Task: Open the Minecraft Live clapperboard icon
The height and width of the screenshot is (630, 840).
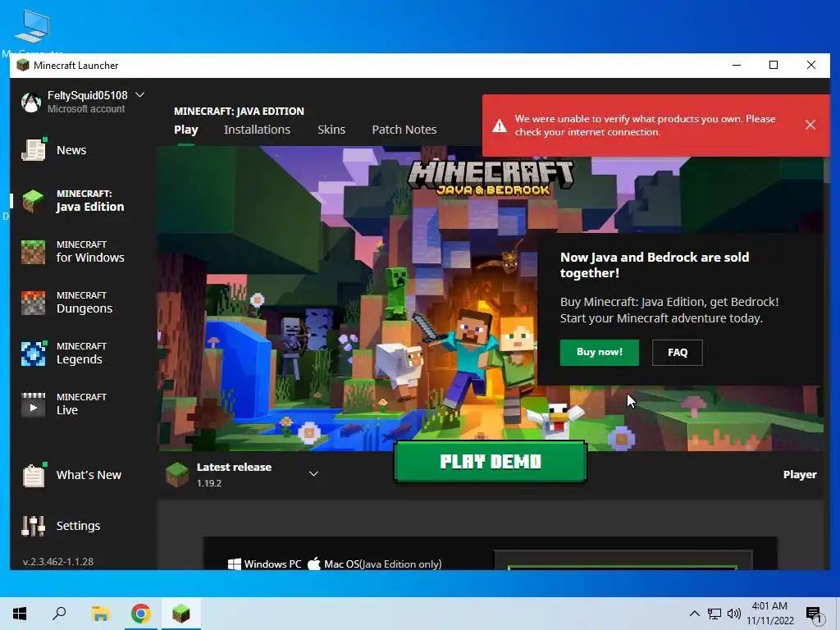Action: (33, 404)
